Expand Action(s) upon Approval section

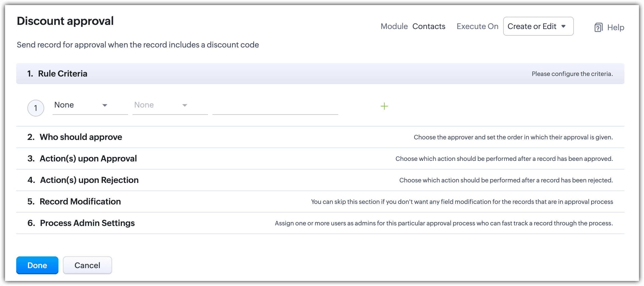pos(88,159)
